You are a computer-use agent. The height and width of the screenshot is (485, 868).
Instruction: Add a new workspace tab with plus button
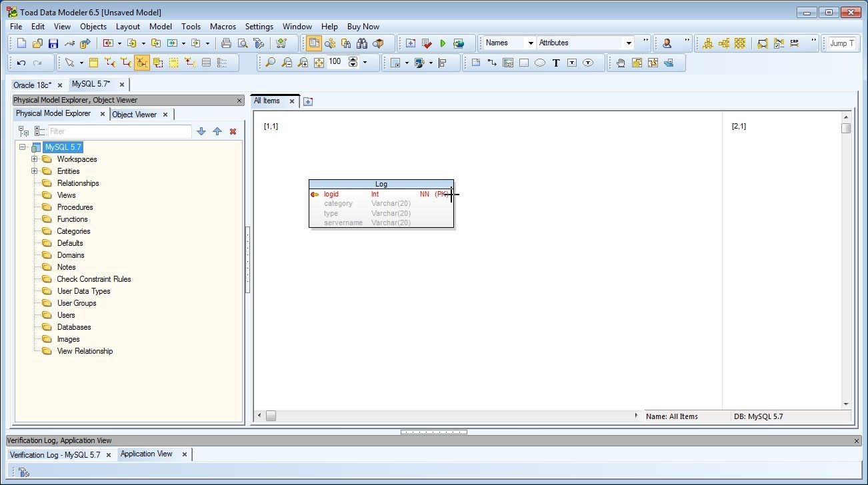point(307,102)
